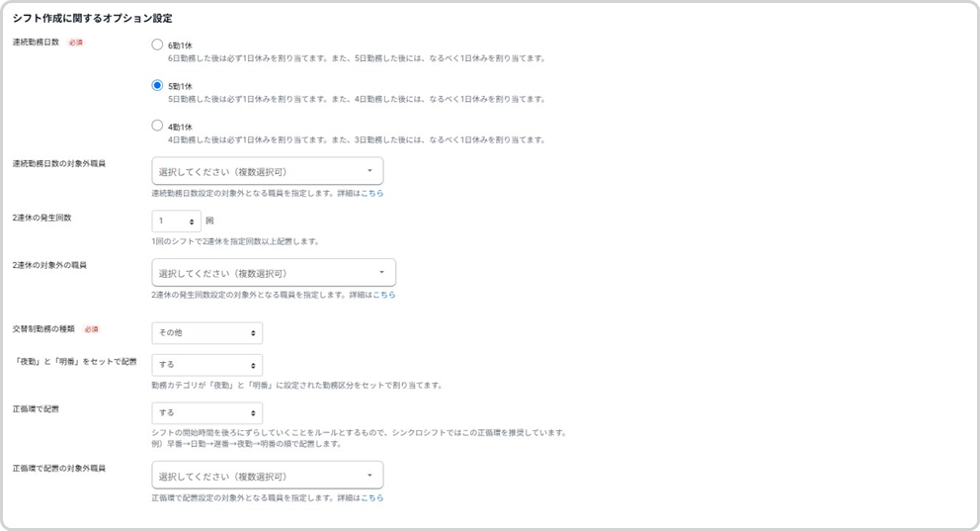This screenshot has width=980, height=531.
Task: Open the 交替制勤務の種類 dropdown
Action: pos(206,332)
